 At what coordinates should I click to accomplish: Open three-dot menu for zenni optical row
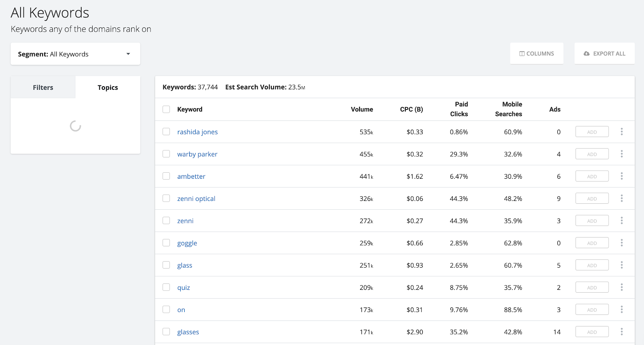coord(621,198)
